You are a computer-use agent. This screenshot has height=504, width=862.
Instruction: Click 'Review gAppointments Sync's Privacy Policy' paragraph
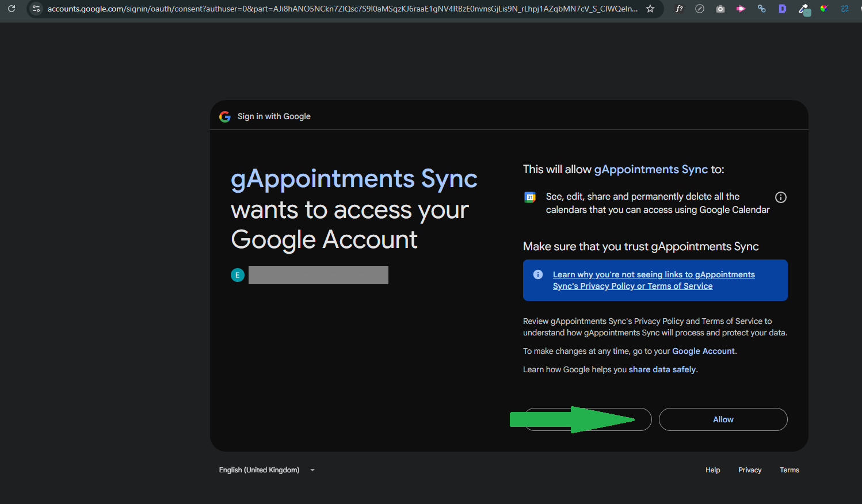pos(655,327)
